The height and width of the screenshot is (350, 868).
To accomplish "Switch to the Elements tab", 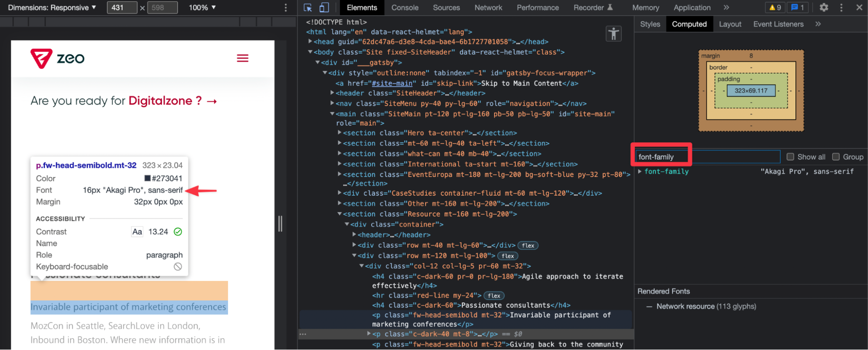I will pyautogui.click(x=362, y=7).
